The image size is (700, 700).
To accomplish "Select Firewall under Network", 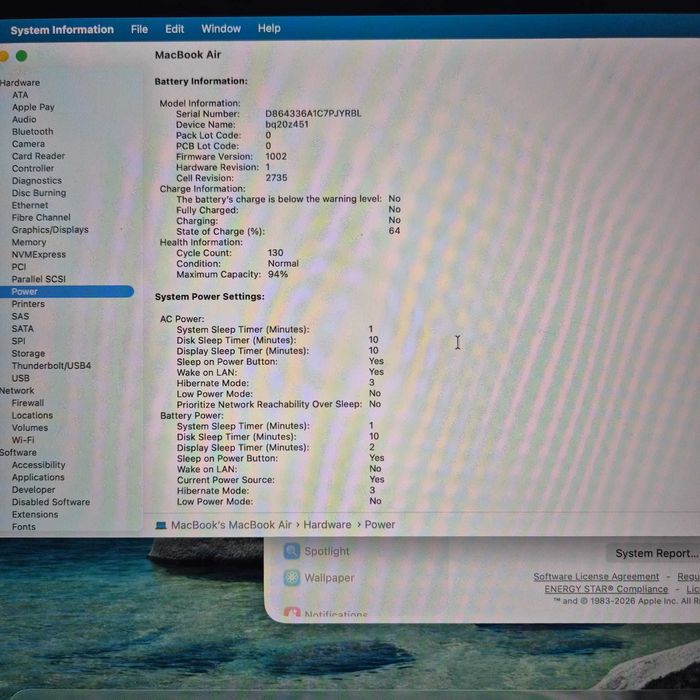I will [28, 403].
